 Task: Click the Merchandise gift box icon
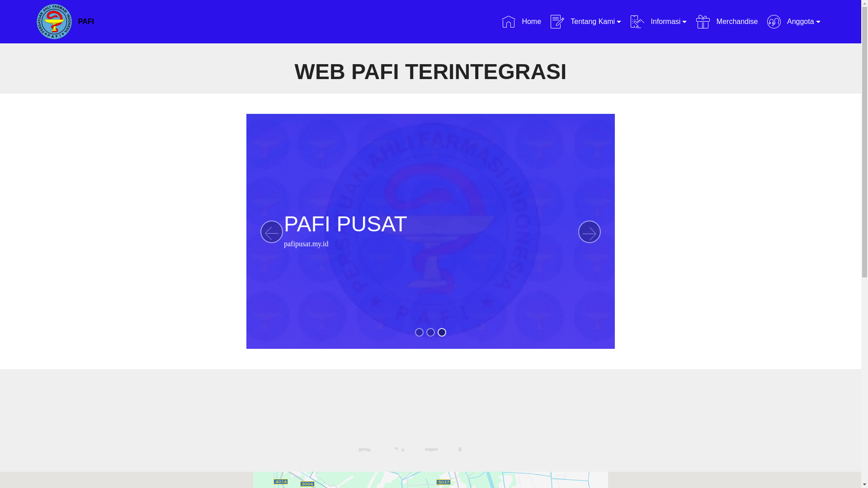(x=703, y=22)
